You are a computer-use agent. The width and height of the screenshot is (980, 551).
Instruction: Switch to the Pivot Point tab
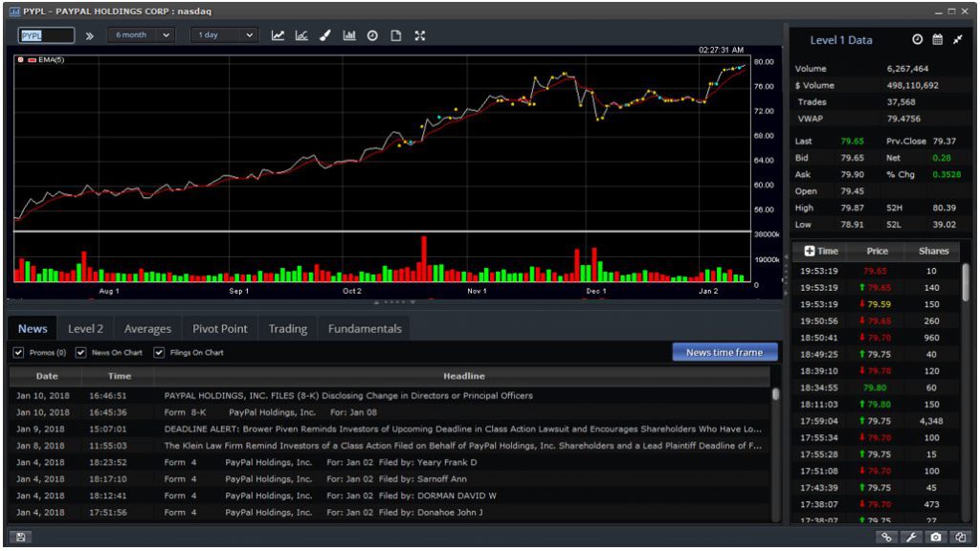220,329
